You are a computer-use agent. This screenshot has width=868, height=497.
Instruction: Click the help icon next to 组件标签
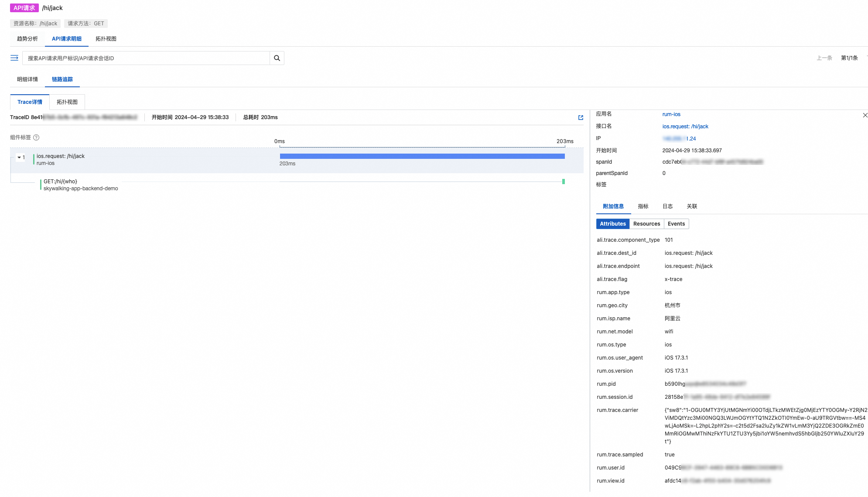(36, 137)
